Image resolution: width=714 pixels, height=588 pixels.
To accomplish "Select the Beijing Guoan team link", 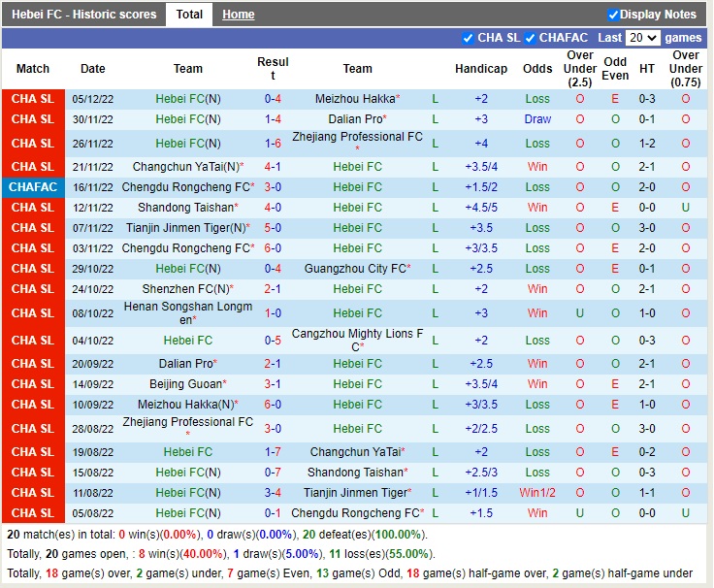I will pyautogui.click(x=184, y=384).
